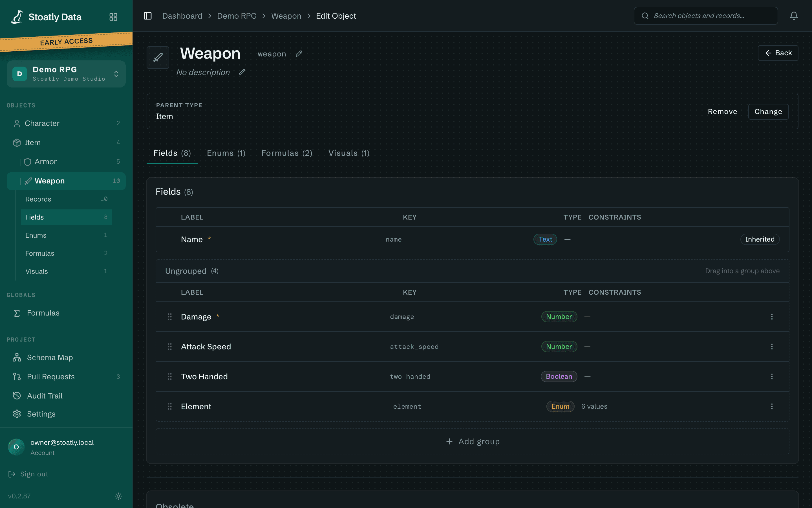This screenshot has height=508, width=812.
Task: Click the Back button
Action: point(778,53)
